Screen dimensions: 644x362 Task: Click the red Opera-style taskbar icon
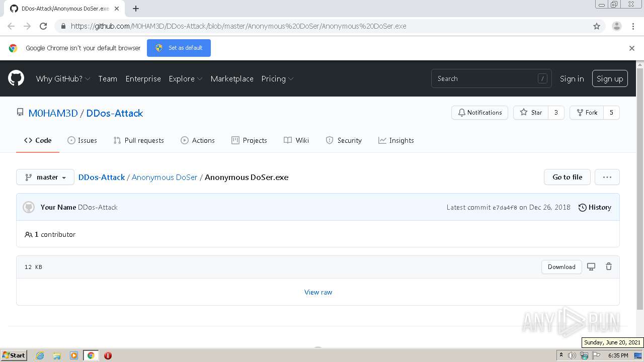(108, 355)
